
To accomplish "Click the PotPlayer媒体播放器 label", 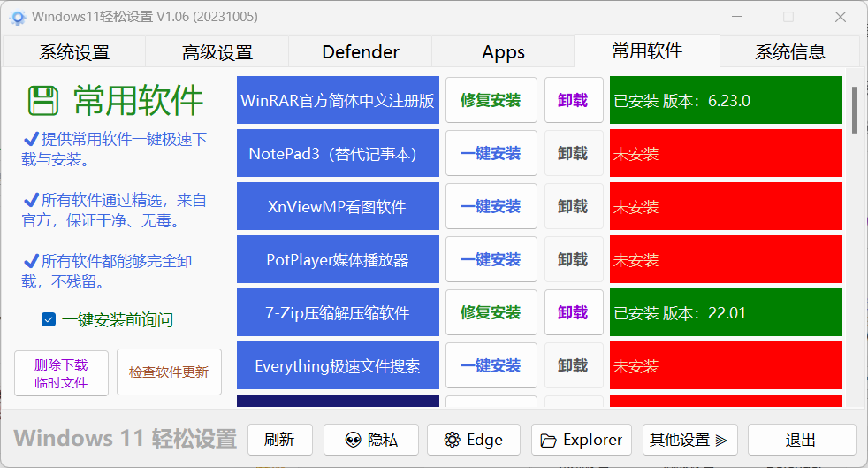I will point(338,260).
